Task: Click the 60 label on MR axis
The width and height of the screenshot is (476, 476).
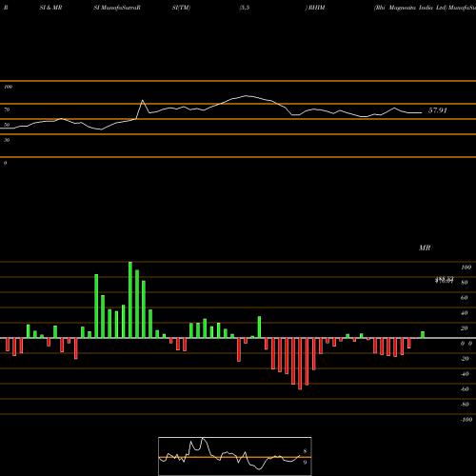Action: click(x=465, y=298)
